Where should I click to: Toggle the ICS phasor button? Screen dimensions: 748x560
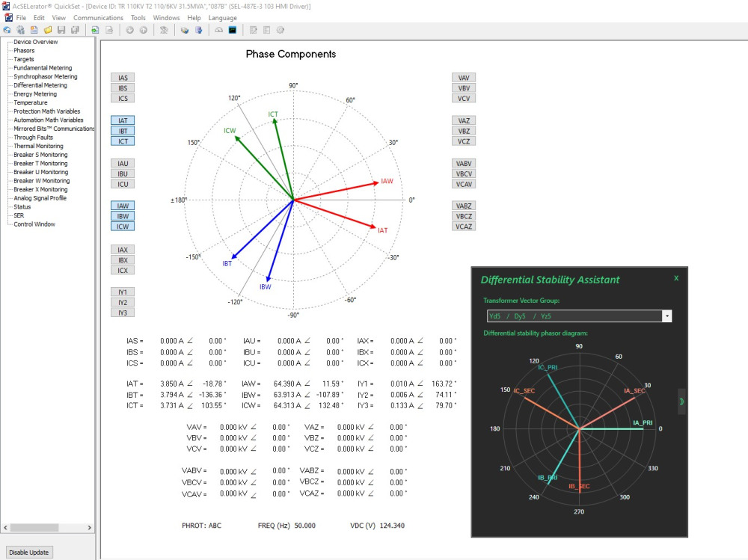(122, 98)
